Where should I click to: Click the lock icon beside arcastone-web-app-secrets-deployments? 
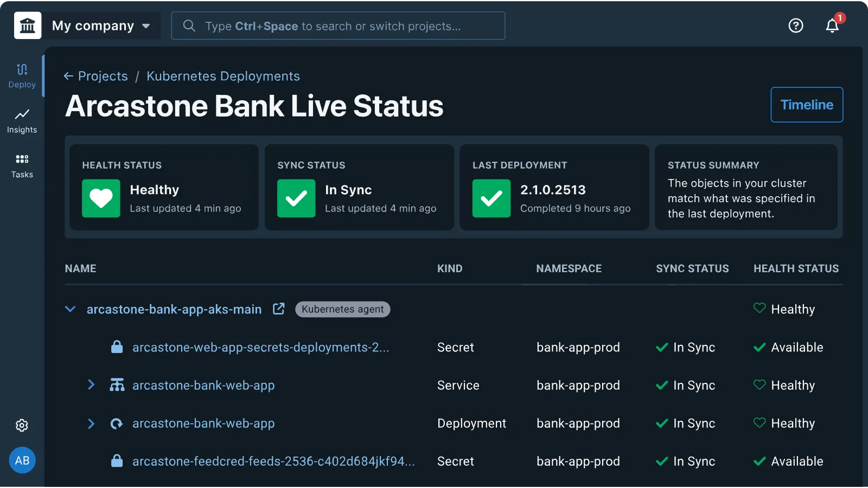[x=117, y=347]
